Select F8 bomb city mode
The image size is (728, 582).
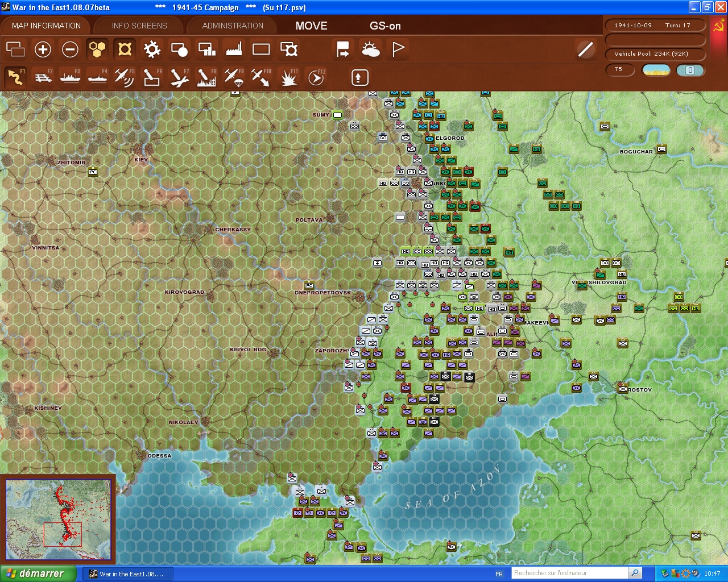tap(206, 77)
